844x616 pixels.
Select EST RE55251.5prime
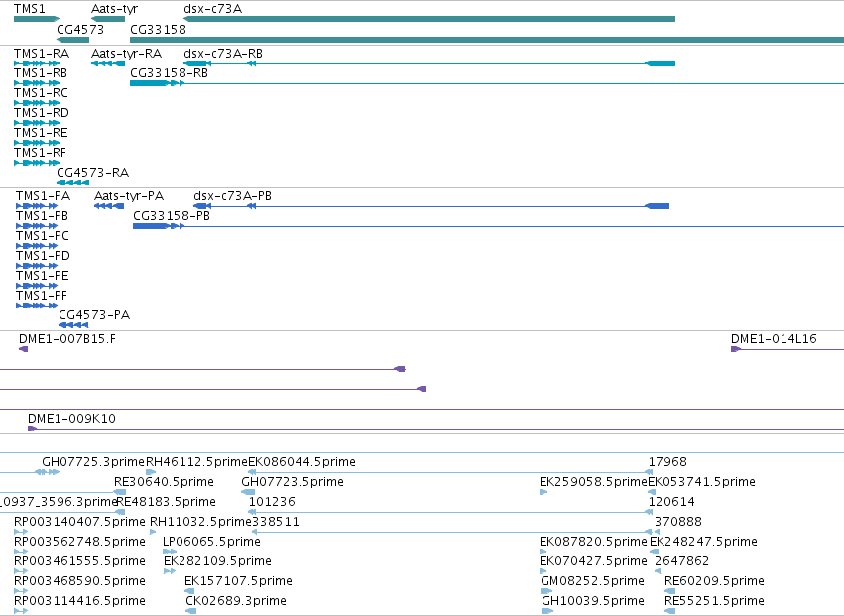pyautogui.click(x=714, y=601)
